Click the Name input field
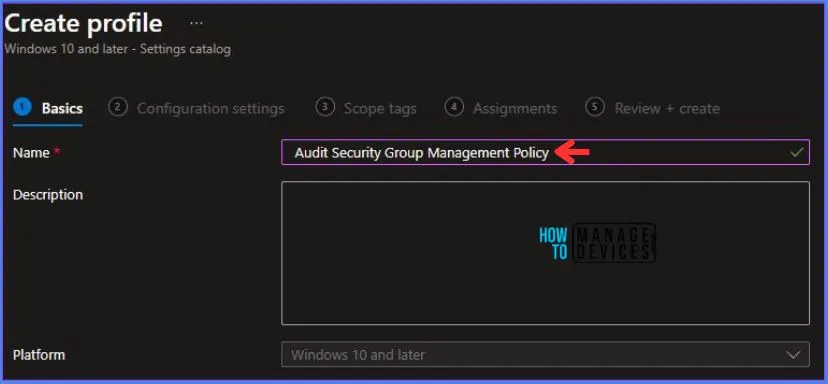 [x=545, y=153]
